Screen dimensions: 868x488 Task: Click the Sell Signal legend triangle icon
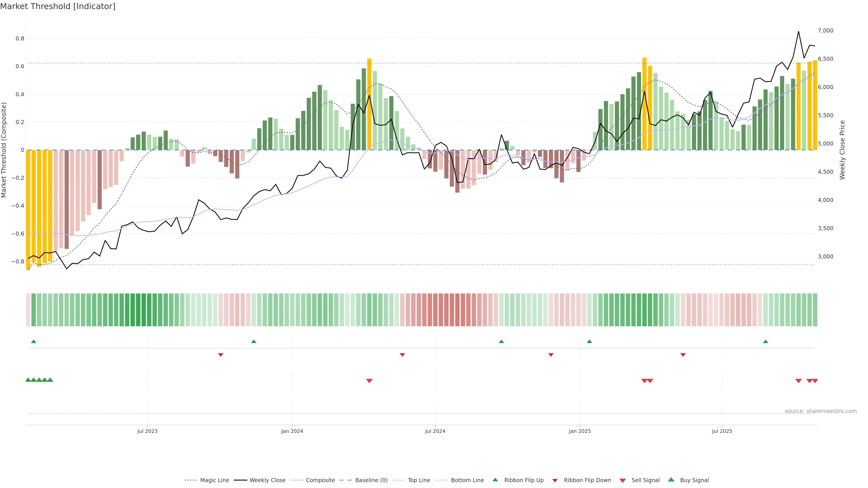(622, 481)
